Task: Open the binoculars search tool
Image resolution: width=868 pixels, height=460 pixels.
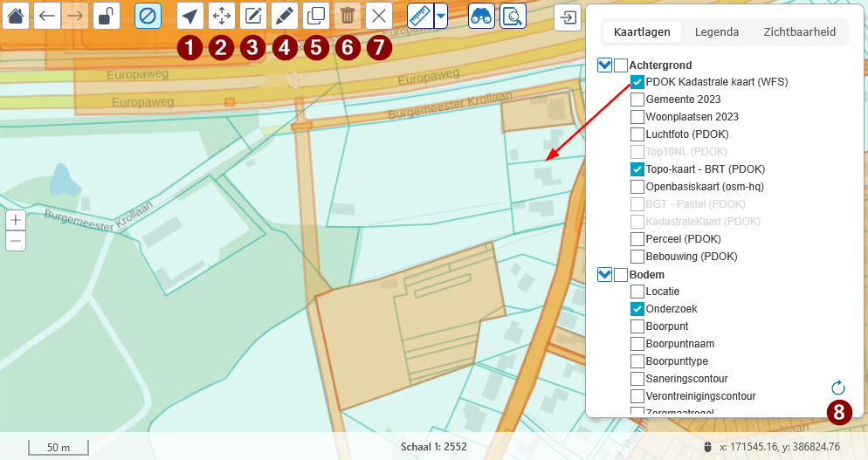Action: (x=481, y=16)
